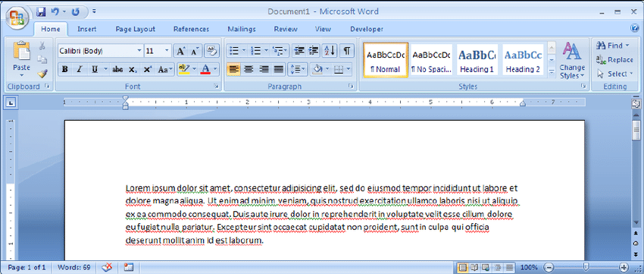Expand the Styles gallery More arrow
This screenshot has width=644, height=274.
(x=551, y=72)
